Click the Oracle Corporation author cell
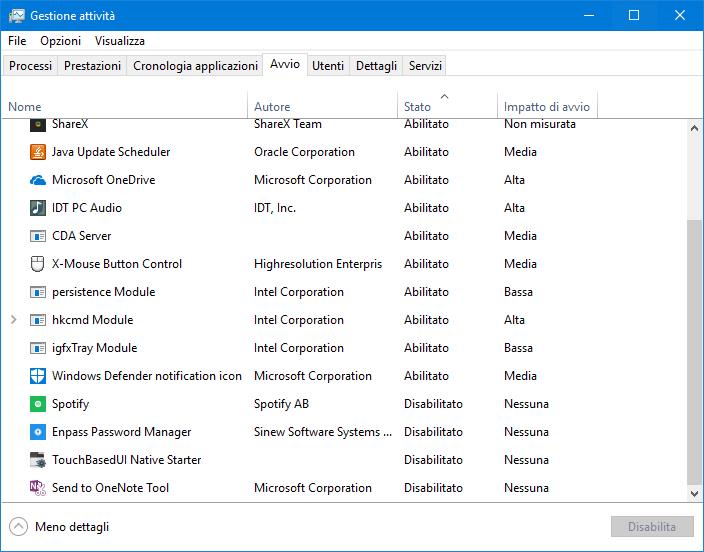 click(304, 152)
